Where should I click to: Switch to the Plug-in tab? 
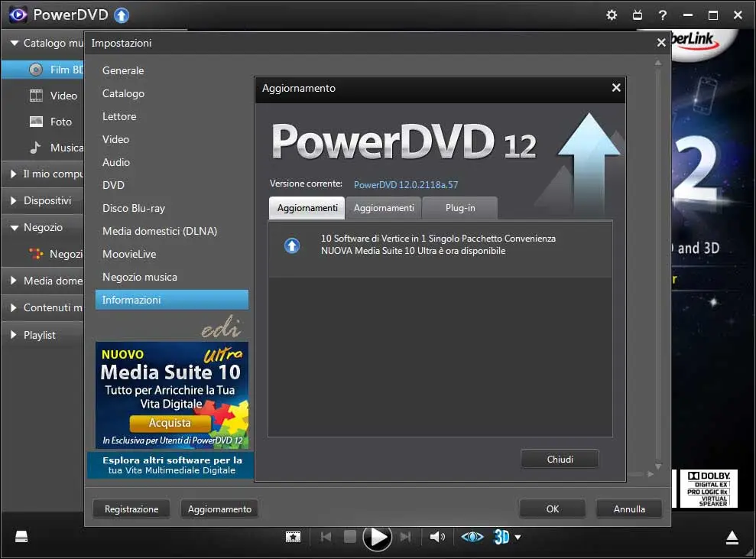point(460,208)
